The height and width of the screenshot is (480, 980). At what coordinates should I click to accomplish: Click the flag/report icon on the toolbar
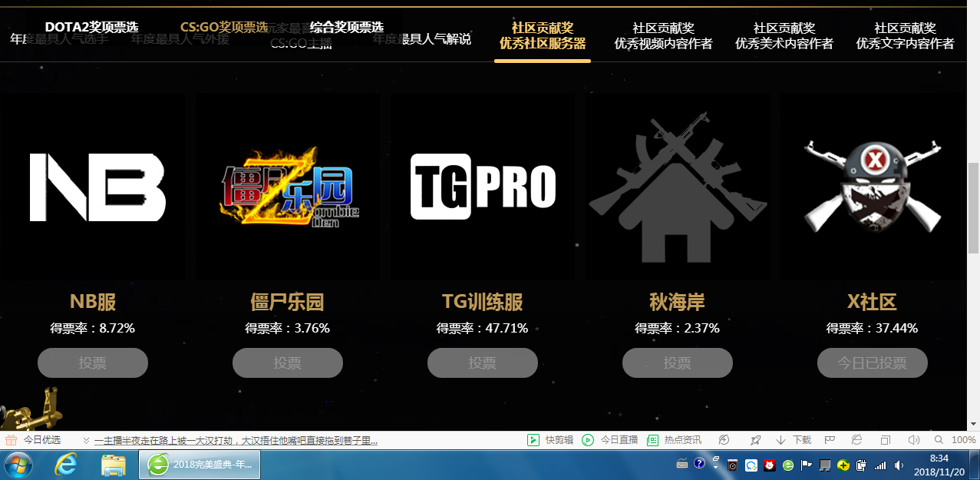(x=830, y=439)
